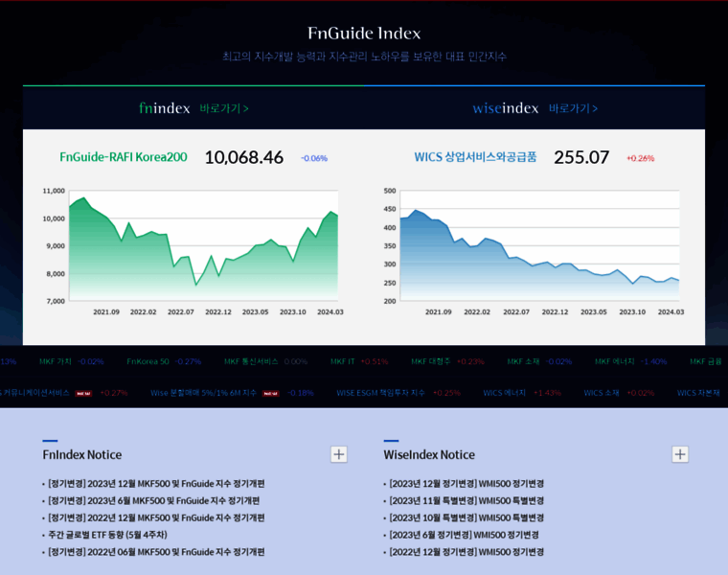The width and height of the screenshot is (728, 575).
Task: Click the fnindex logo
Action: (165, 108)
